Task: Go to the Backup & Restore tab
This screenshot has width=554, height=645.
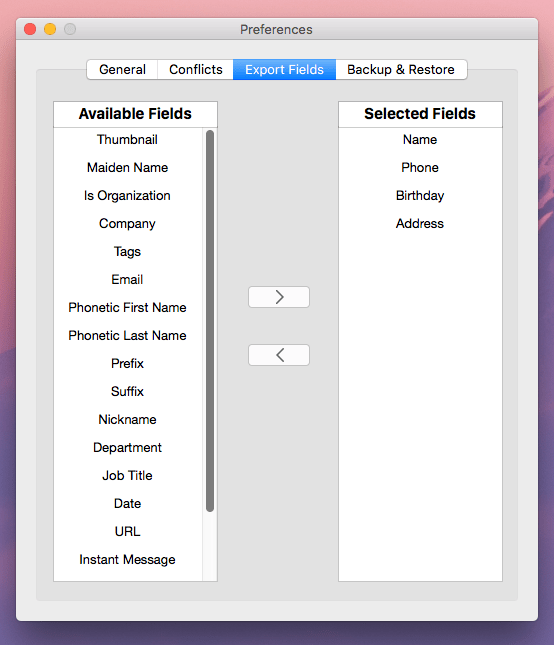Action: (x=401, y=70)
